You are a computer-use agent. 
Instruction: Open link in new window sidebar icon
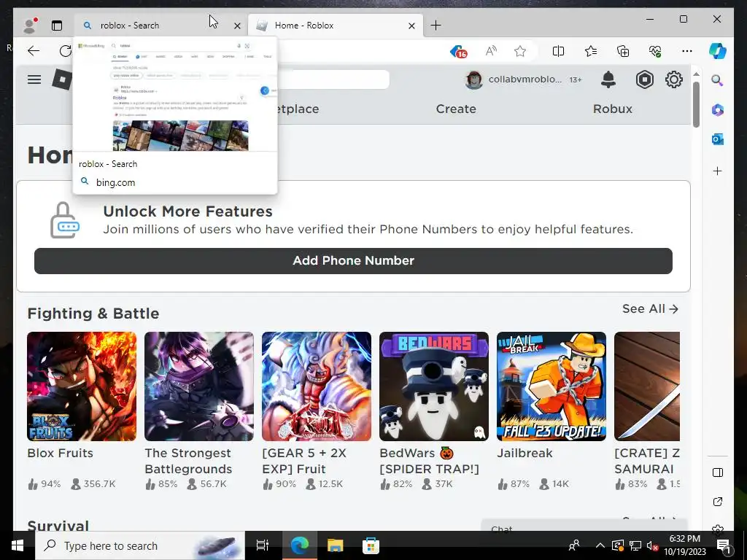pyautogui.click(x=718, y=502)
